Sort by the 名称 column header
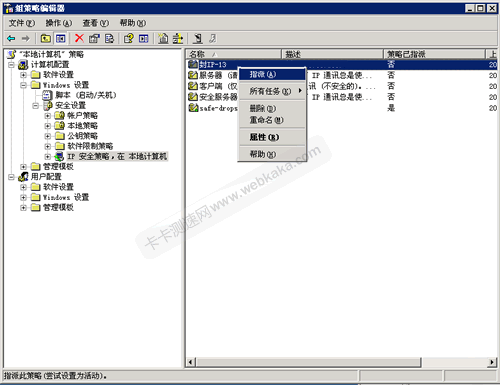This screenshot has width=500, height=385. (233, 54)
